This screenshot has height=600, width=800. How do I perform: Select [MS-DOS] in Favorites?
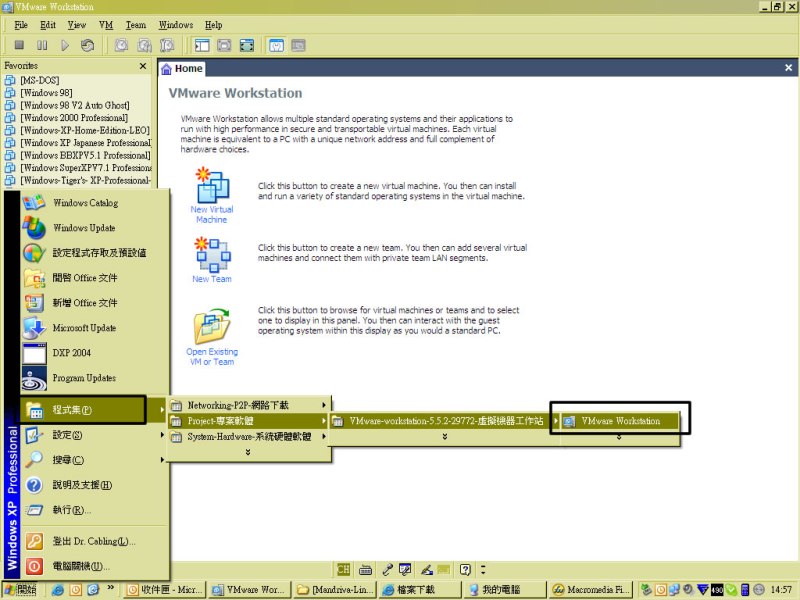click(40, 80)
